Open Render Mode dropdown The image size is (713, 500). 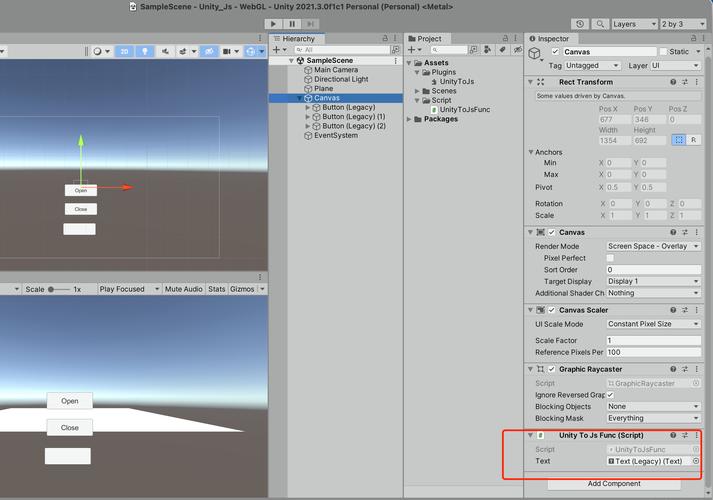[653, 246]
